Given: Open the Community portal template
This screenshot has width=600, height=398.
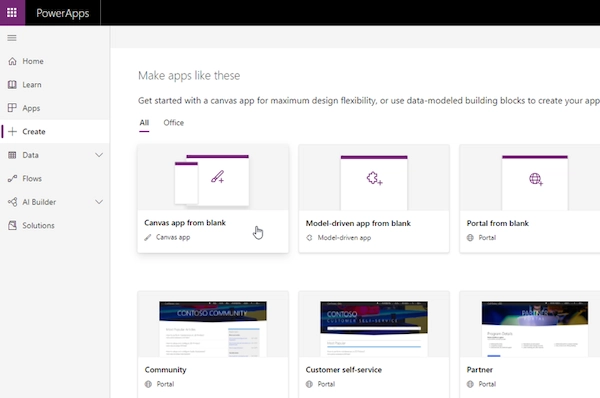Looking at the screenshot, I should (x=213, y=344).
